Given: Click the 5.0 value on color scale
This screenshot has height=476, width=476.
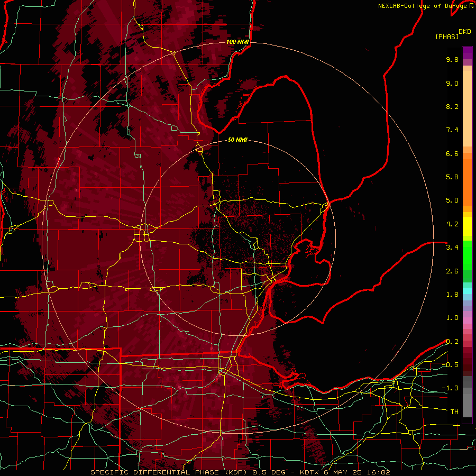Looking at the screenshot, I should [452, 200].
